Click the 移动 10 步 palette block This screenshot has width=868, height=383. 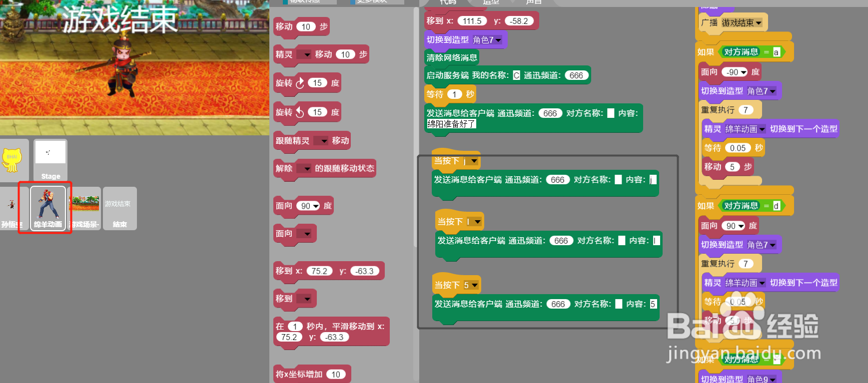tap(302, 26)
